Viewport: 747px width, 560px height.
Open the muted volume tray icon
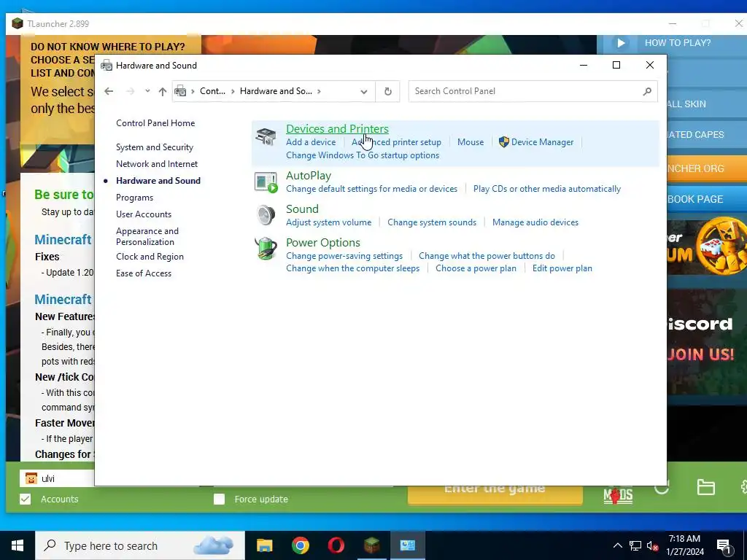pos(652,545)
